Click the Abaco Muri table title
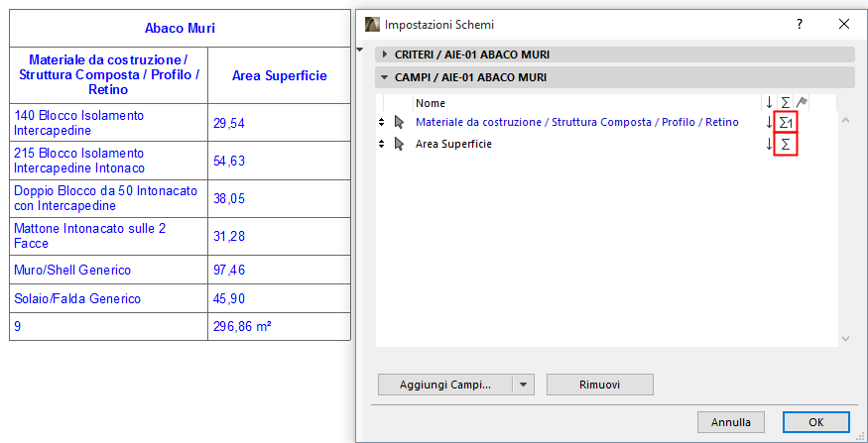The width and height of the screenshot is (868, 443). click(180, 28)
